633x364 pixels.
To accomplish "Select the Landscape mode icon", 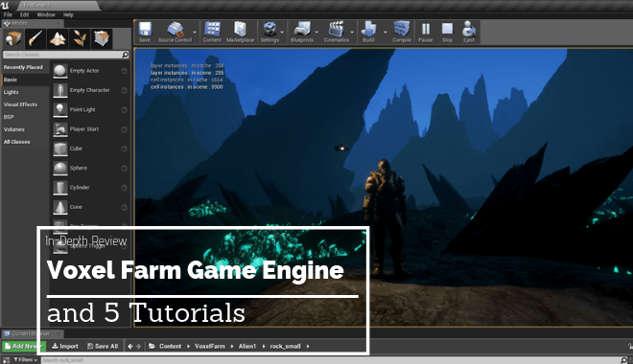I will pos(58,38).
